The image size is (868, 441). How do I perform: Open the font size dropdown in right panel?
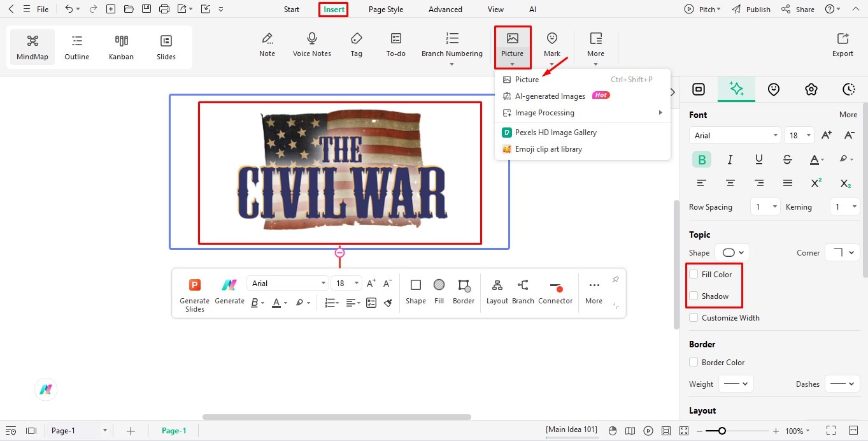[799, 135]
